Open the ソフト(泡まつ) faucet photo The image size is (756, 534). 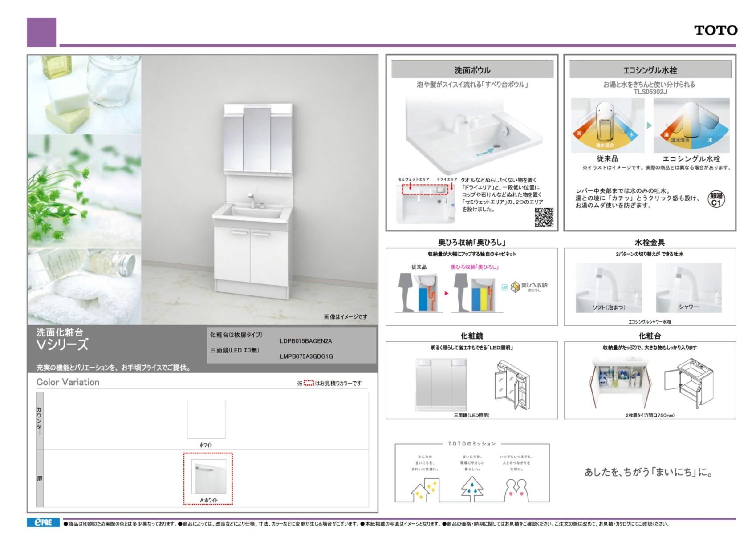click(609, 287)
